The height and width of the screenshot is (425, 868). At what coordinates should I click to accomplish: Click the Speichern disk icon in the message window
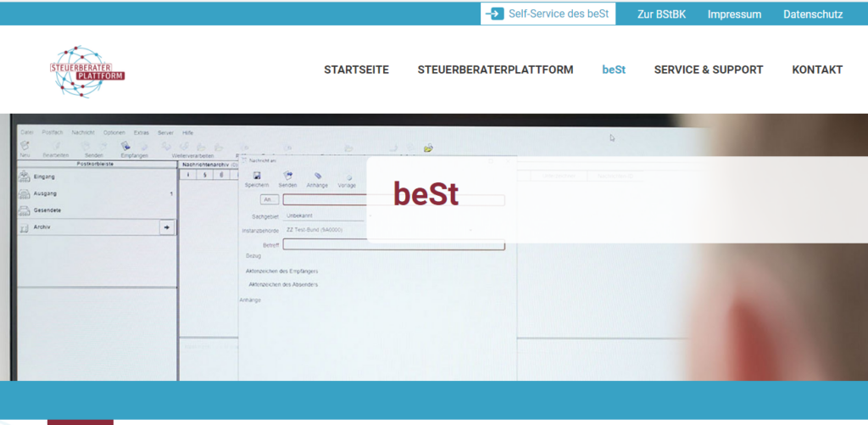257,176
